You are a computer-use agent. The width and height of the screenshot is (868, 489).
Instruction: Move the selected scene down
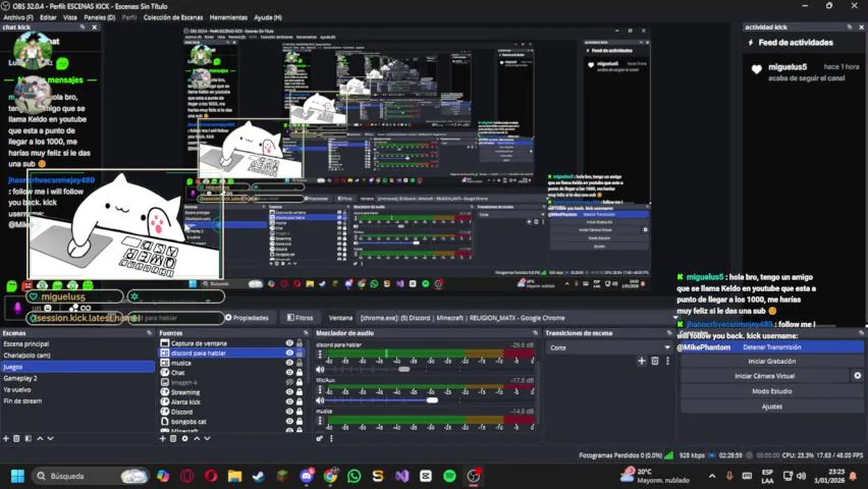click(x=50, y=439)
